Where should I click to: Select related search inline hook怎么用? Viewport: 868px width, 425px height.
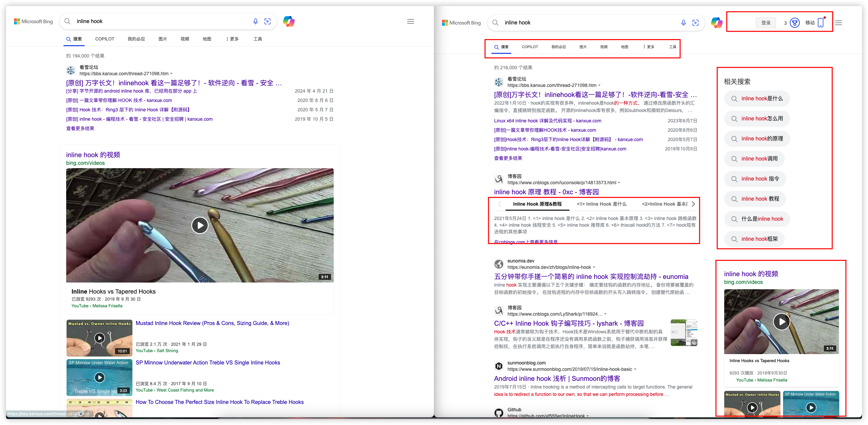coord(757,119)
